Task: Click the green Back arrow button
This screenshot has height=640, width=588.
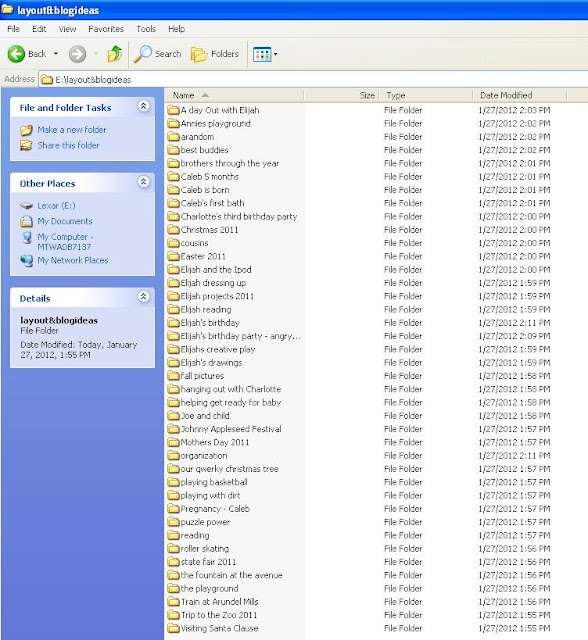Action: click(16, 54)
